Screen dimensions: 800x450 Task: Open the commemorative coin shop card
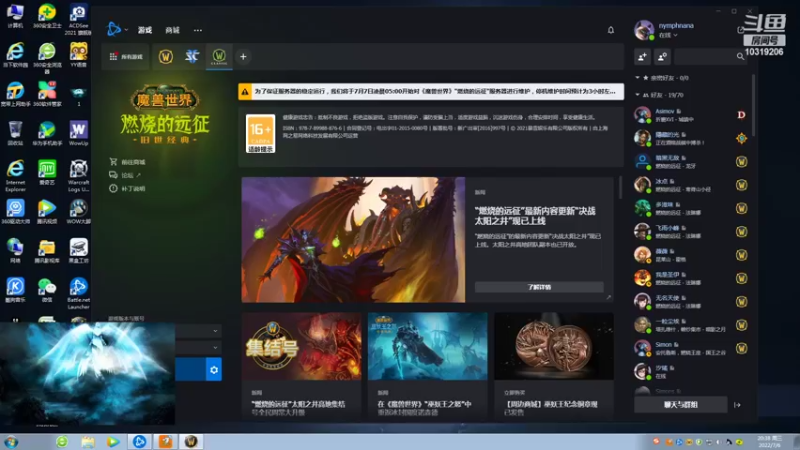tap(554, 365)
